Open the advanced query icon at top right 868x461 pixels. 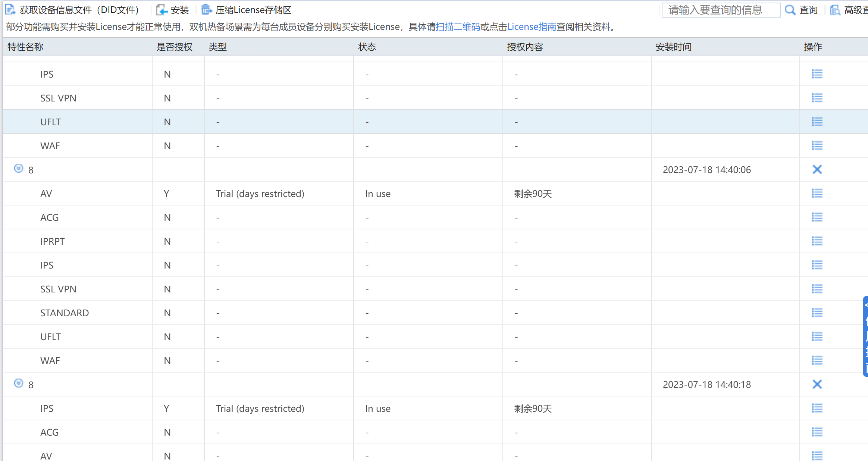(x=835, y=10)
